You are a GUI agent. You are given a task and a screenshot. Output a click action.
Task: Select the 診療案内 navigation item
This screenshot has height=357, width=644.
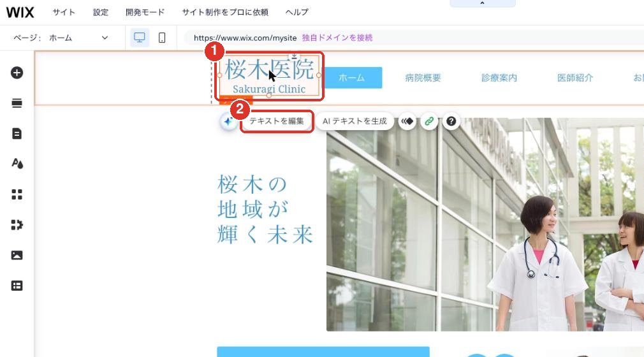[x=499, y=78]
